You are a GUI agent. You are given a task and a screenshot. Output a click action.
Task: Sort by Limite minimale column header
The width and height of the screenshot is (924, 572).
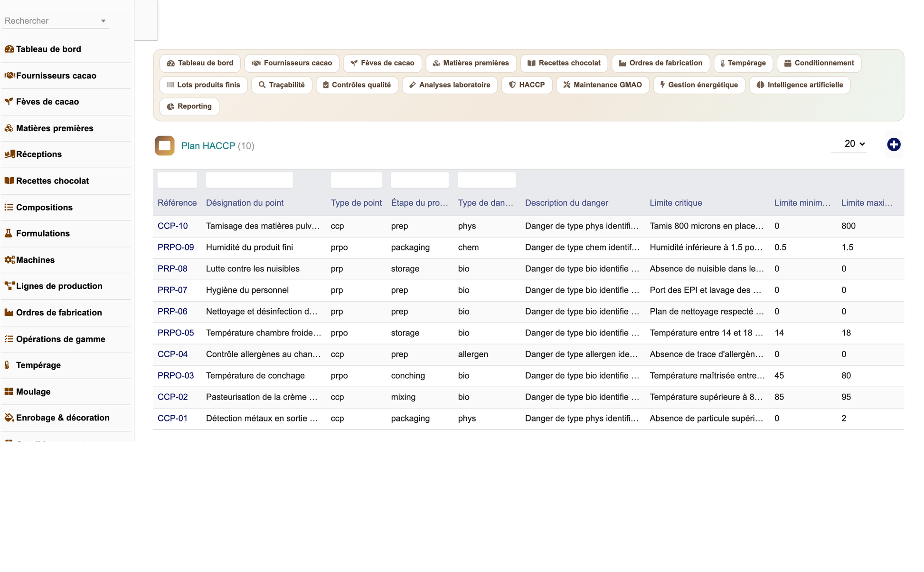click(x=802, y=203)
